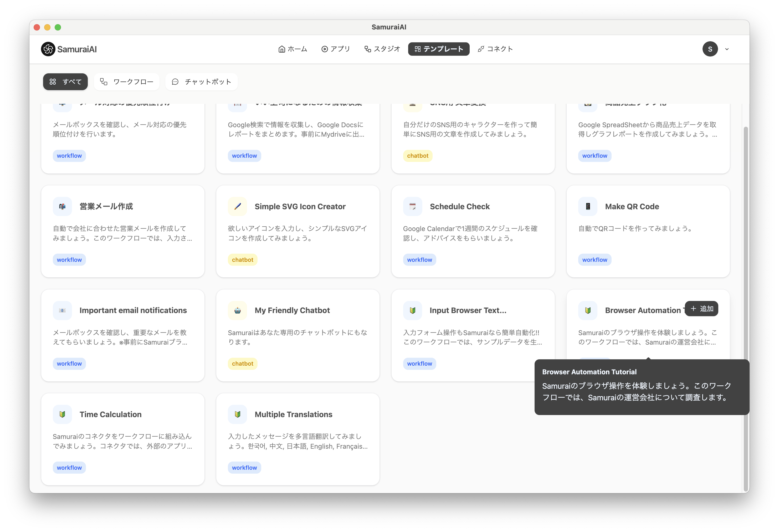The height and width of the screenshot is (532, 779).
Task: Filter templates by すべて
Action: click(x=65, y=82)
